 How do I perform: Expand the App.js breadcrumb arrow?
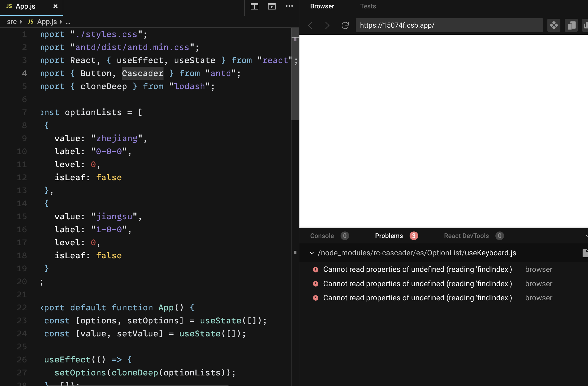(x=61, y=22)
